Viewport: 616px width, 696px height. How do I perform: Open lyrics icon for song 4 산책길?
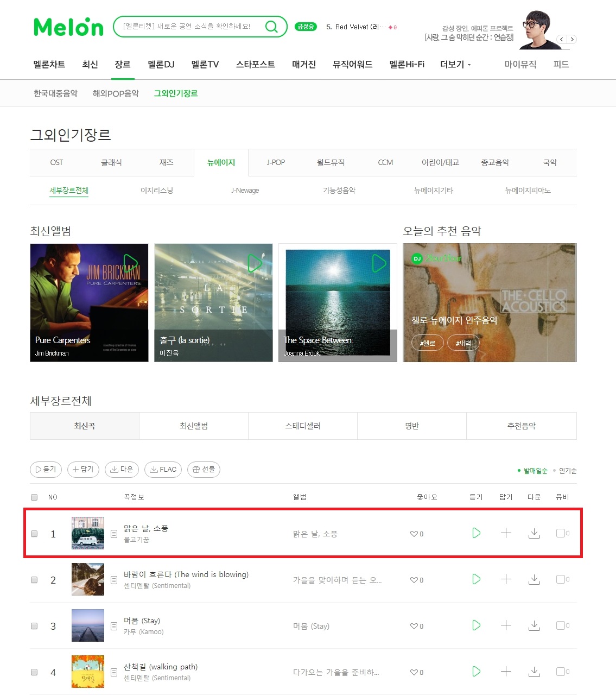point(114,672)
